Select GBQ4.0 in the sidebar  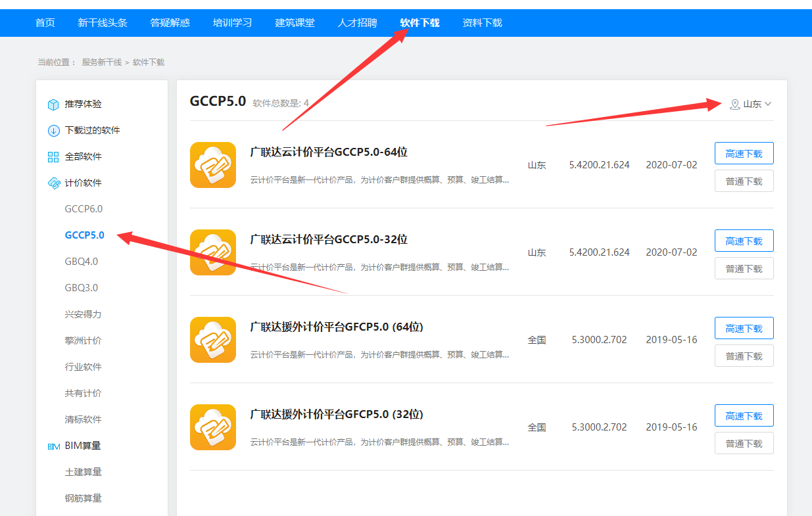pos(82,262)
